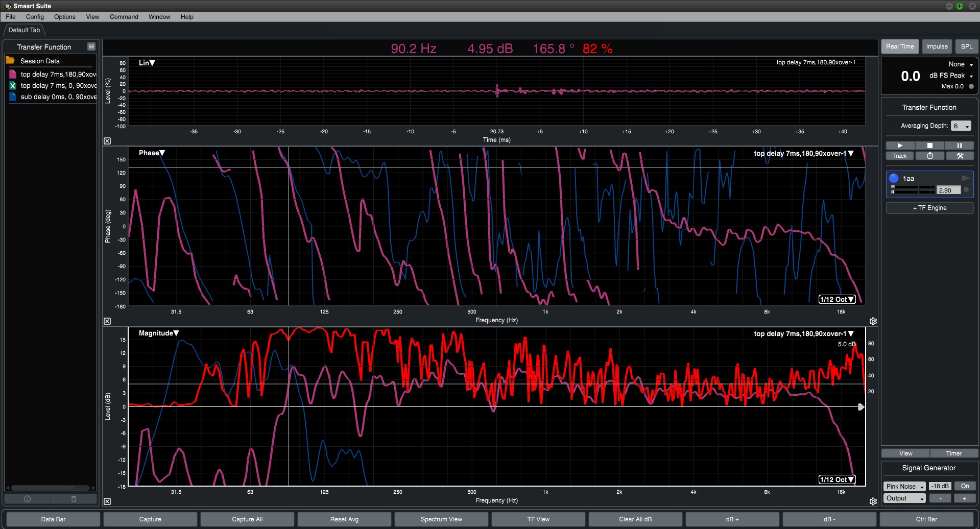Screen dimensions: 980x529
Task: Start the 1aa engine with its play arrow
Action: pos(965,178)
